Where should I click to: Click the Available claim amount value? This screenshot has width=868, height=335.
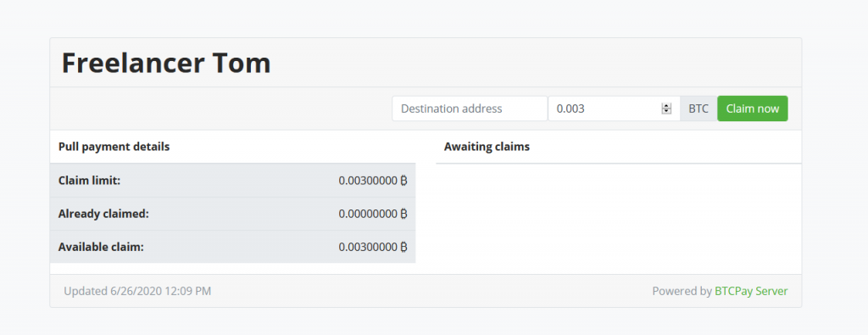coord(368,247)
